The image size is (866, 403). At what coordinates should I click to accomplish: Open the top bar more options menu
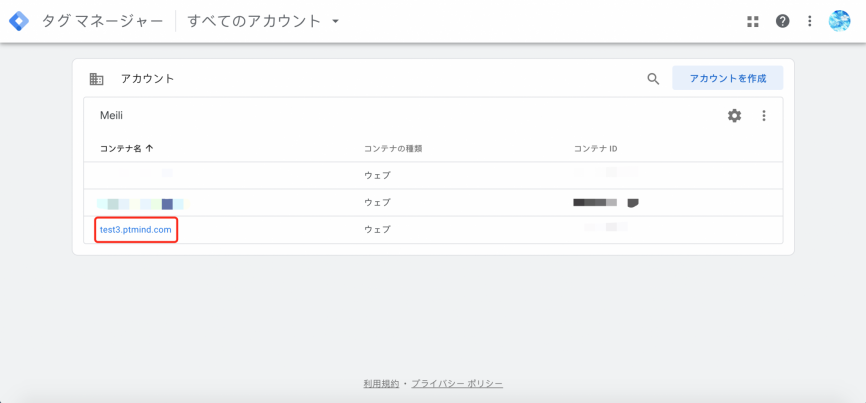pyautogui.click(x=810, y=22)
